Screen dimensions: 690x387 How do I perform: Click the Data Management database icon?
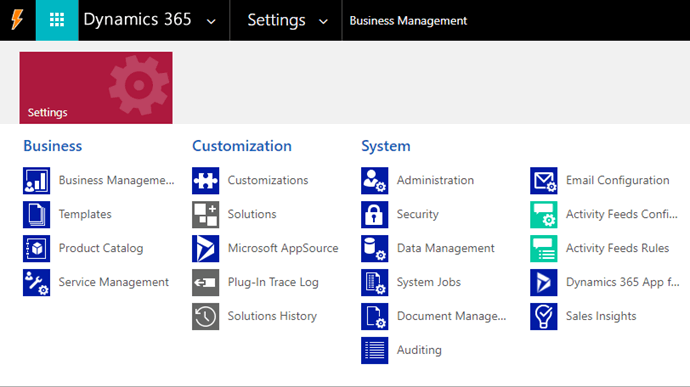click(374, 248)
